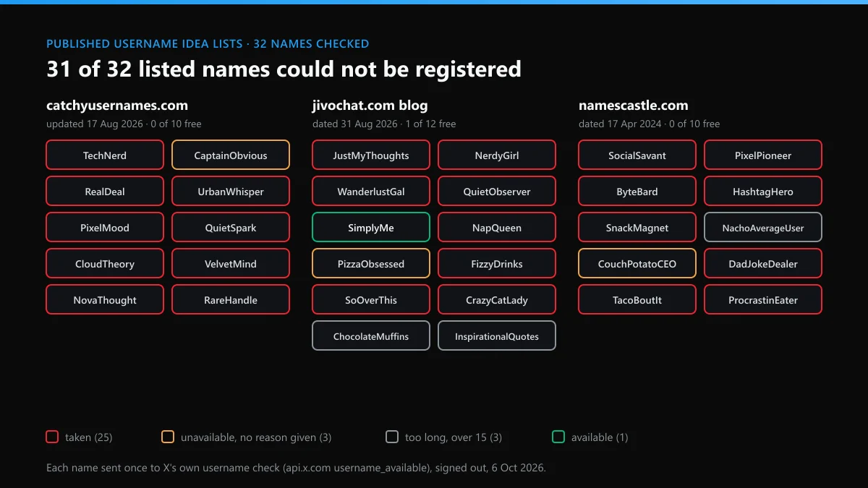Select the RareHandle chip
This screenshot has height=488, width=868.
point(231,300)
